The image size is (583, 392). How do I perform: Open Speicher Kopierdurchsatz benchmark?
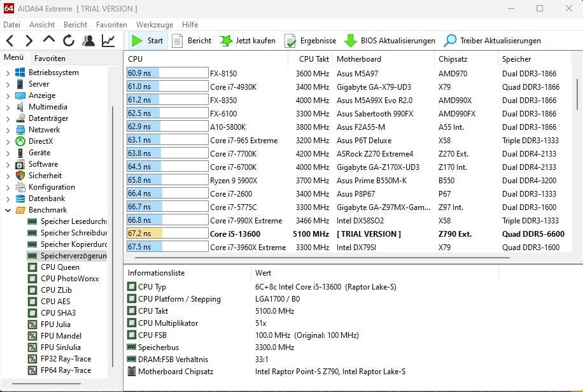67,244
